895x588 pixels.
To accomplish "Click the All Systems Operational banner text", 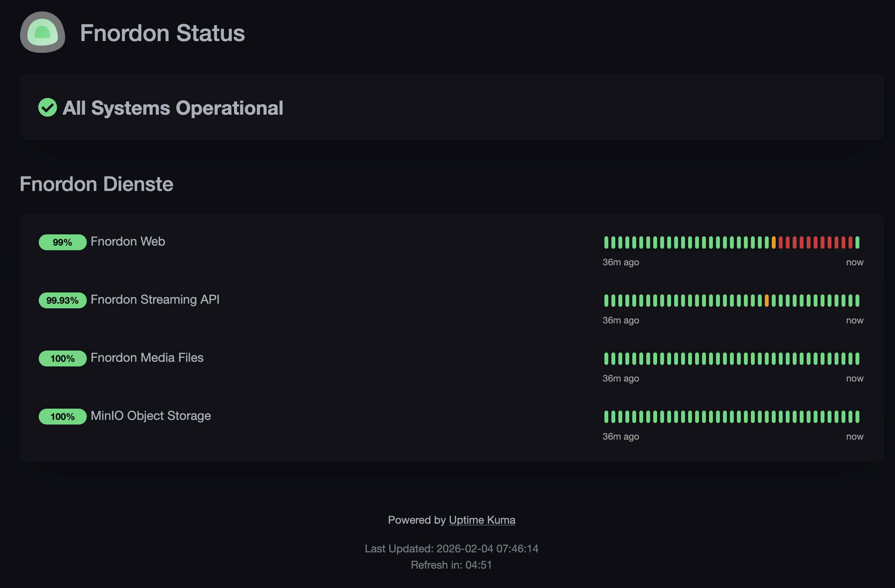I will pos(173,108).
